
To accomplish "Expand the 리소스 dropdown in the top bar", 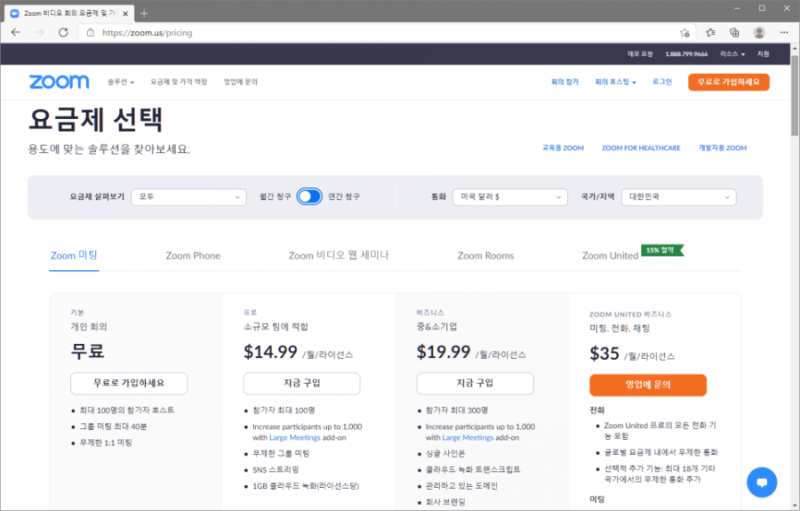I will (732, 54).
